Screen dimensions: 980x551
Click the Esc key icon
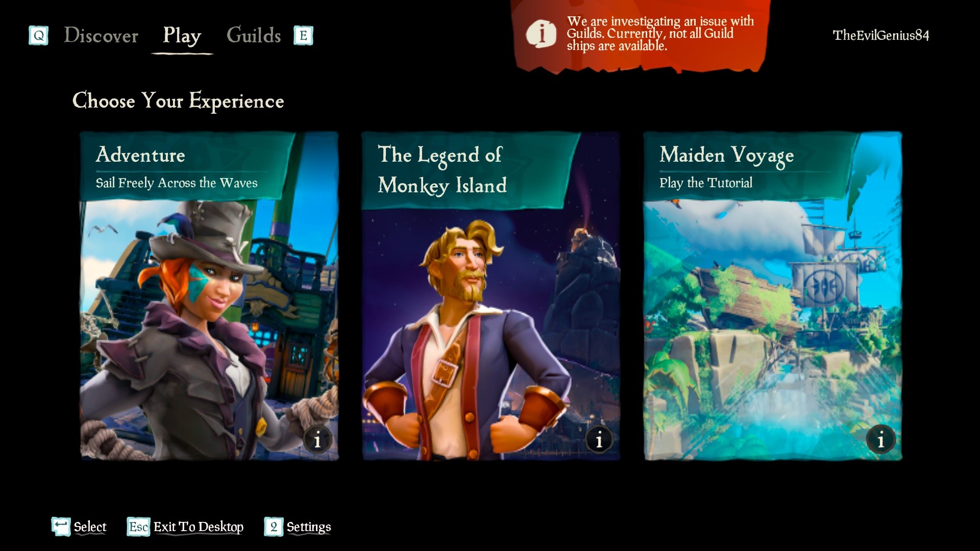pyautogui.click(x=138, y=527)
